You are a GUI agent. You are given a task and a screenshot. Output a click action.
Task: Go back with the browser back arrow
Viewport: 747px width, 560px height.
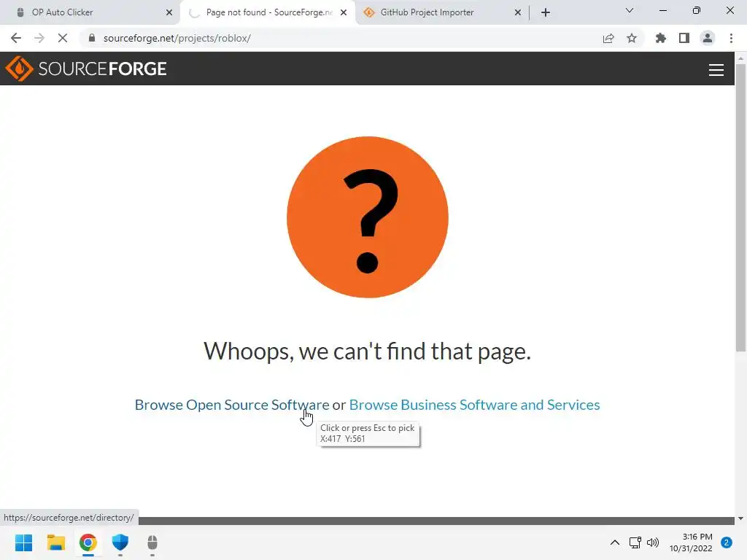16,38
